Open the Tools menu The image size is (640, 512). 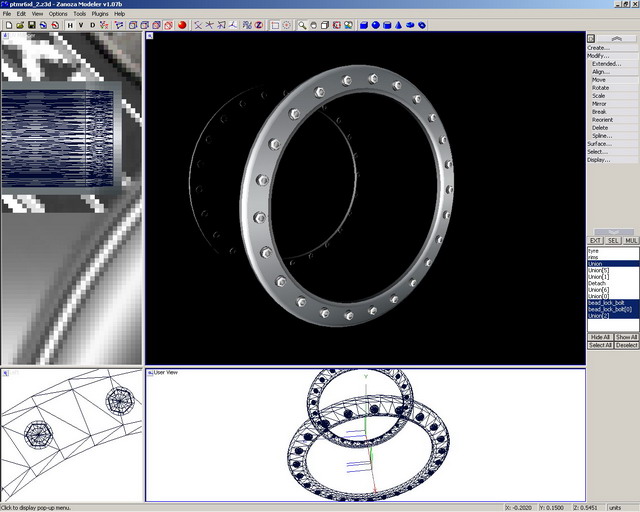[x=80, y=14]
